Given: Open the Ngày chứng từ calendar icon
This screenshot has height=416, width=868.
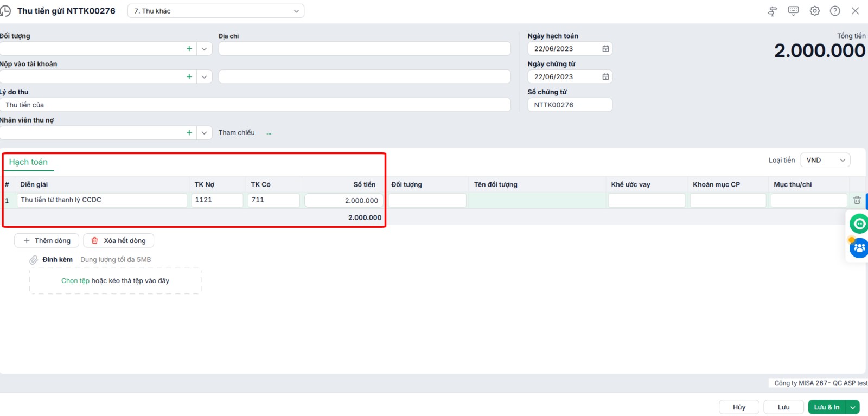Looking at the screenshot, I should [x=605, y=77].
